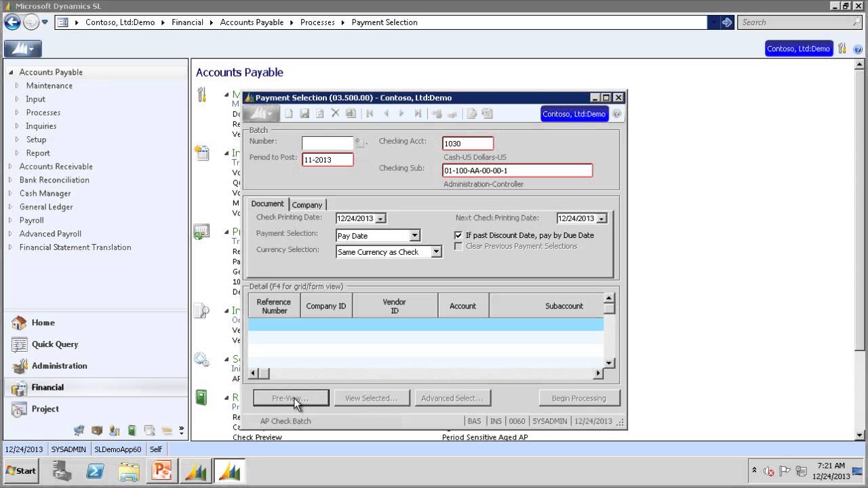Select Cash Manager in the tree
The image size is (868, 488).
(x=45, y=193)
